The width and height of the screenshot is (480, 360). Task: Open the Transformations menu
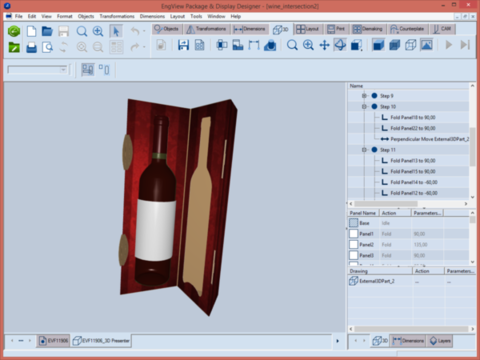(x=117, y=16)
